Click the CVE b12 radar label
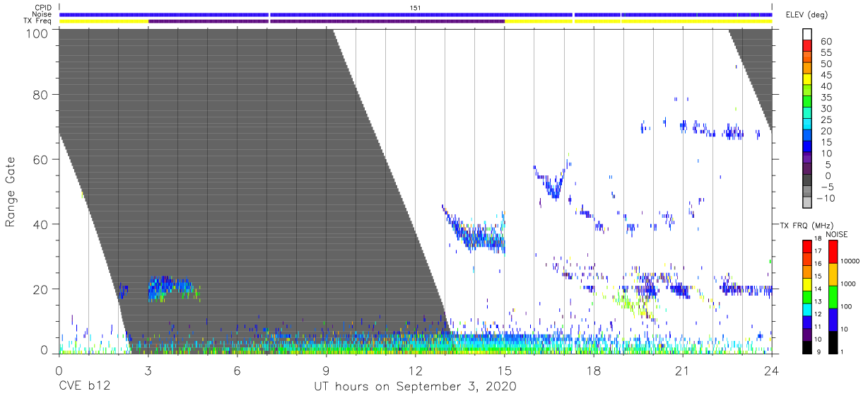 [x=83, y=387]
